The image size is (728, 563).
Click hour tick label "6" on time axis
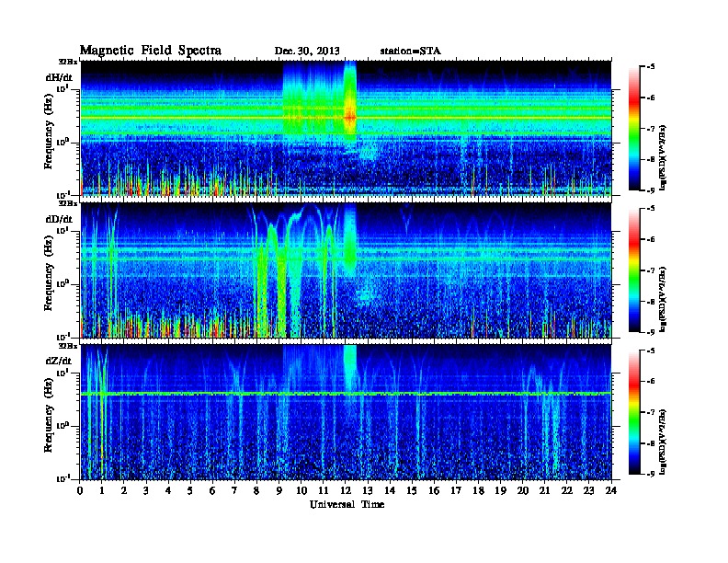coord(212,490)
